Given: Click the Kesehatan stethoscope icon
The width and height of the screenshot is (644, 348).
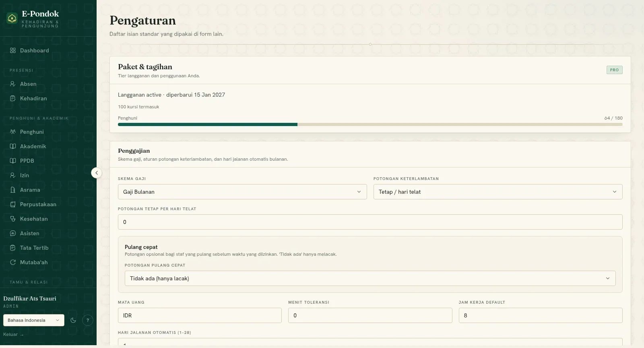Looking at the screenshot, I should 13,219.
